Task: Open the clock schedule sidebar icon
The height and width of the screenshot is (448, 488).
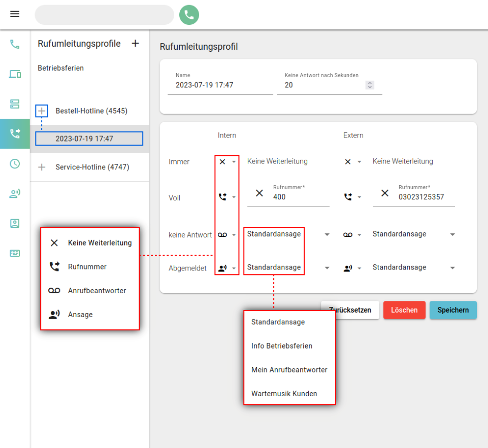Action: [x=15, y=163]
